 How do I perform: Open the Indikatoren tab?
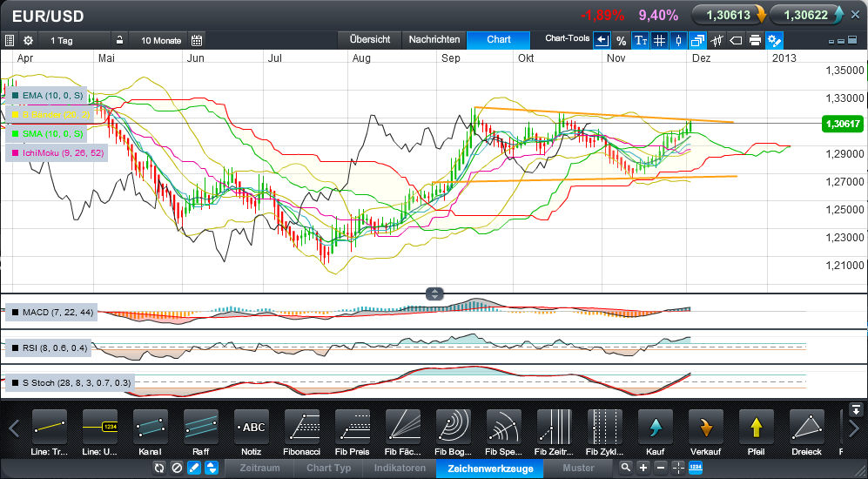[x=400, y=468]
